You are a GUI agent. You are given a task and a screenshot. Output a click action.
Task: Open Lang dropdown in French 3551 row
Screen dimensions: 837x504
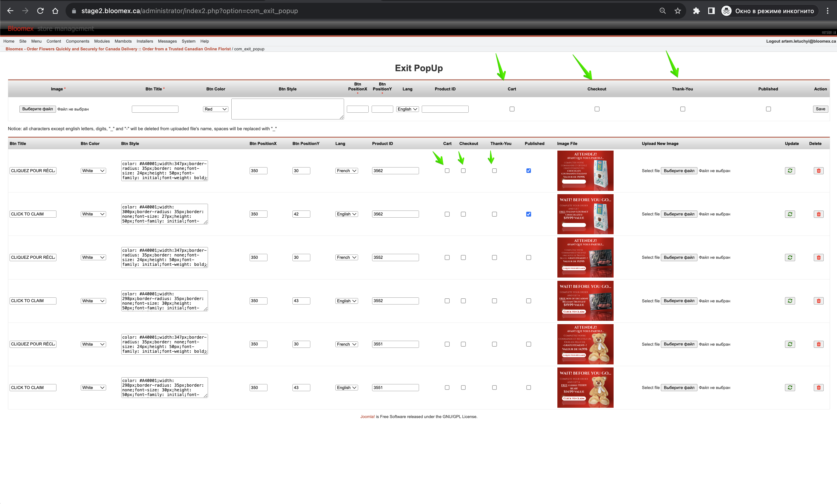click(x=346, y=344)
